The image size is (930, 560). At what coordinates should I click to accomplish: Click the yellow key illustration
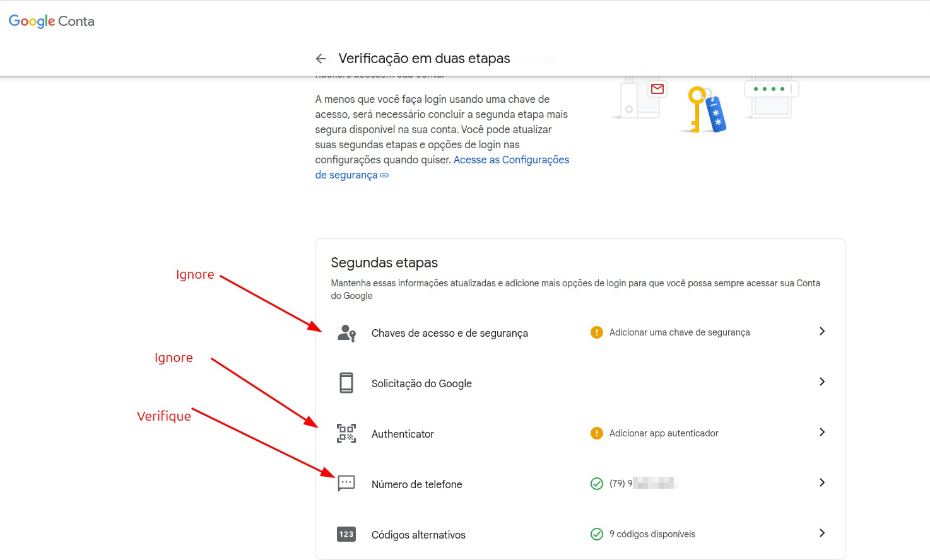696,109
